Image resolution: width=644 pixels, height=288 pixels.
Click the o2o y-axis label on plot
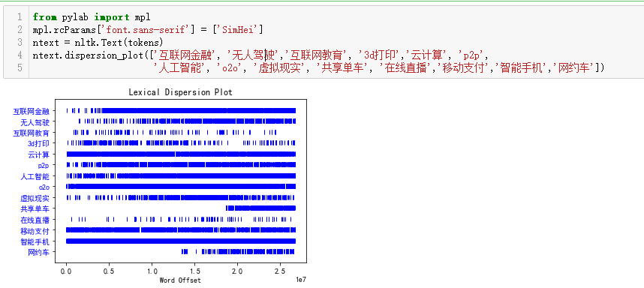[x=44, y=187]
